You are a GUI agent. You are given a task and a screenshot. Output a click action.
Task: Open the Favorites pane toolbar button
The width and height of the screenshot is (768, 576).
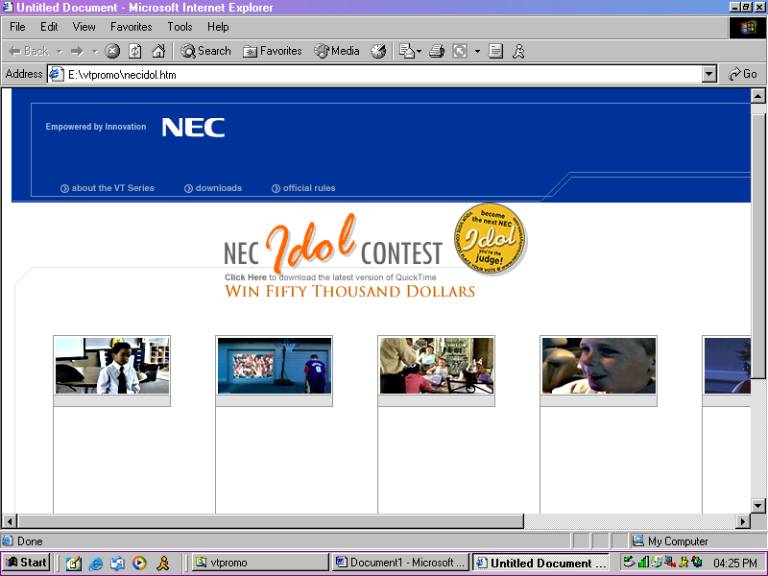click(272, 51)
